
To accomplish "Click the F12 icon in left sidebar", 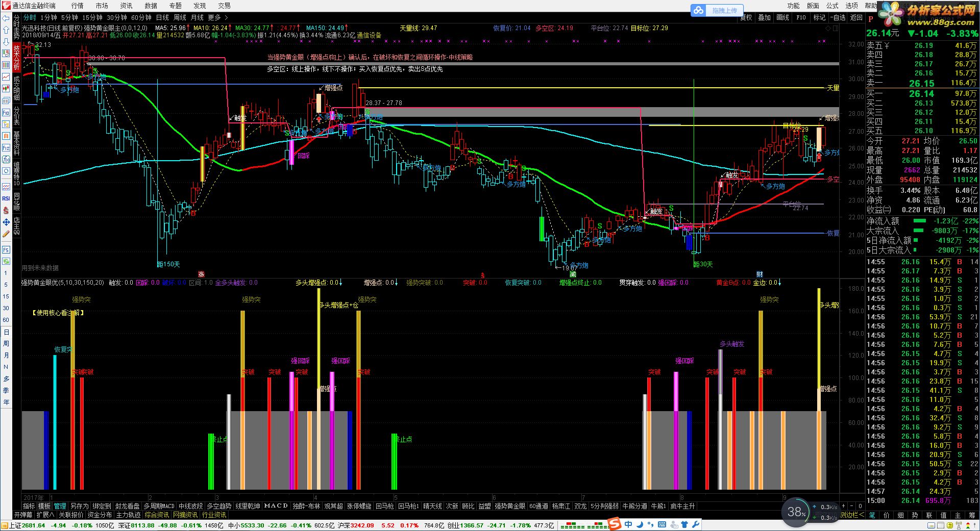I will coord(6,147).
